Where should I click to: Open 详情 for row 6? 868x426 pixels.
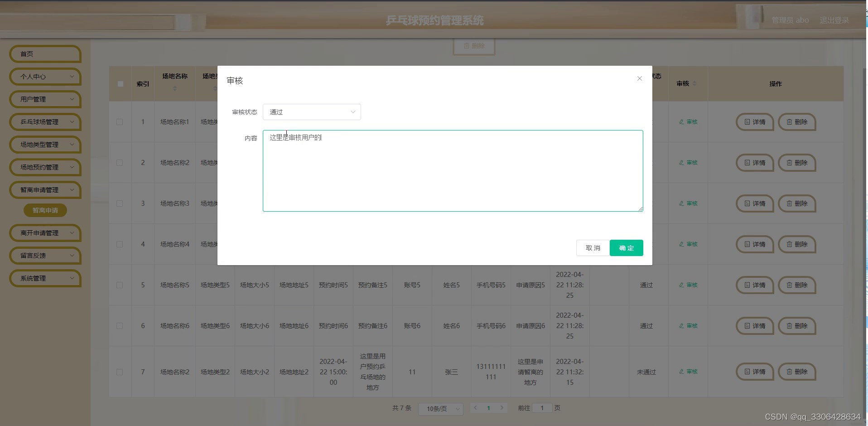(x=755, y=326)
